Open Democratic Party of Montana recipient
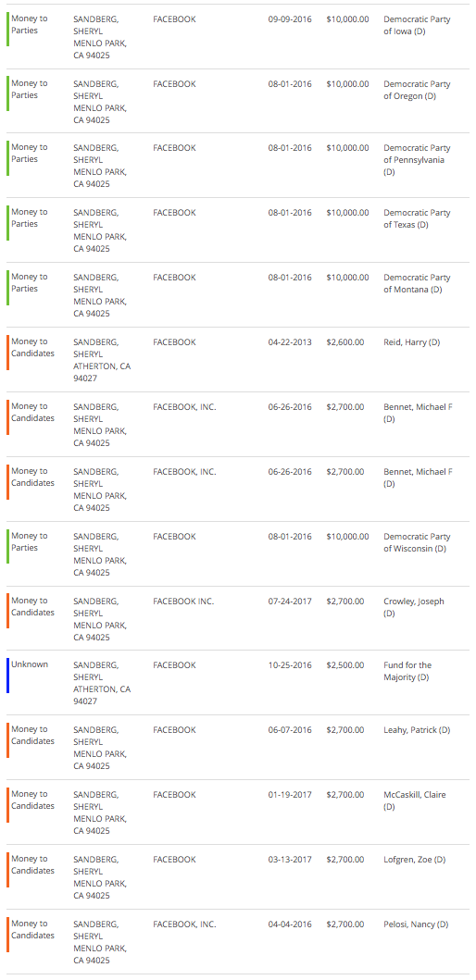The image size is (476, 980). click(x=417, y=284)
